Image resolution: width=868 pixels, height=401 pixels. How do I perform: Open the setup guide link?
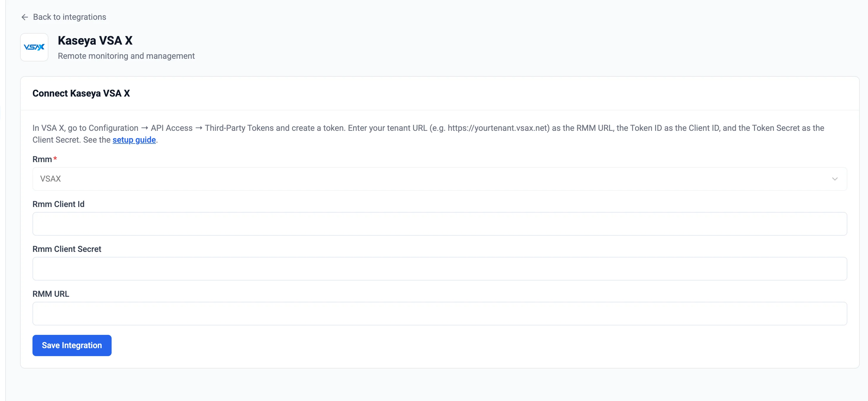(134, 140)
